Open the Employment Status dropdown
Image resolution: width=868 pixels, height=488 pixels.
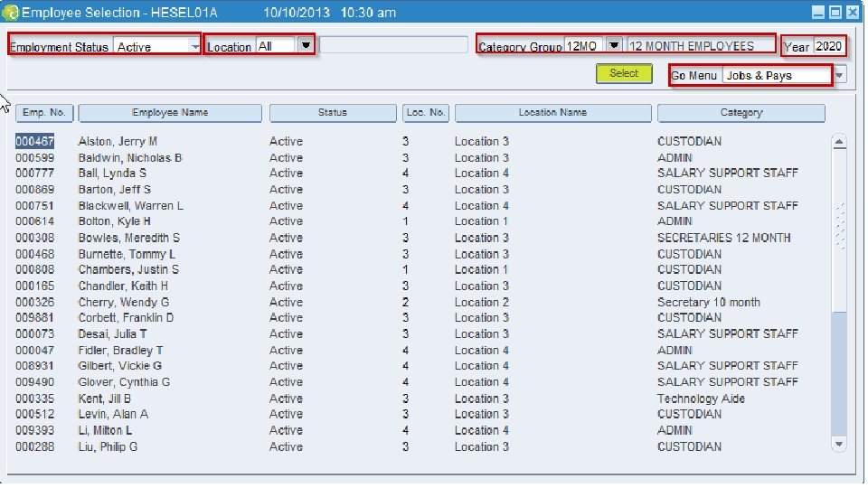[195, 47]
